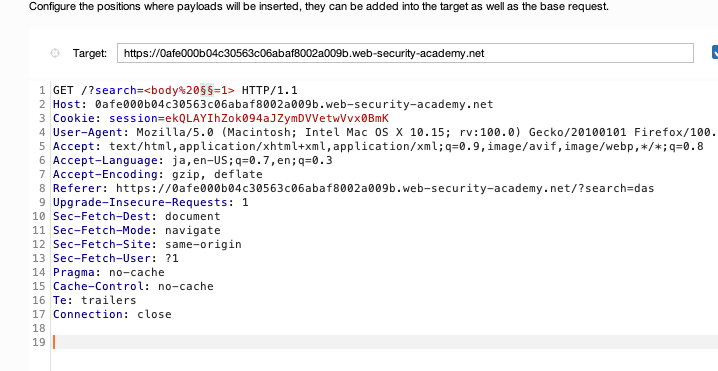
Task: Click the Sec-Fetch-Site same-origin line
Action: [x=147, y=244]
